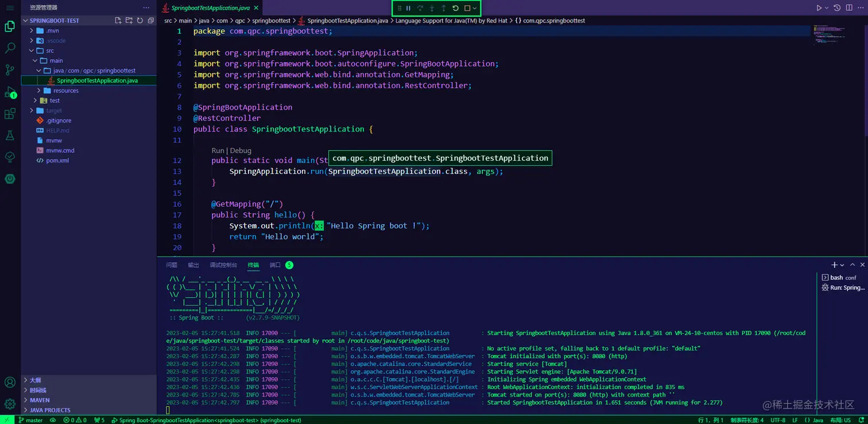The width and height of the screenshot is (868, 424).
Task: Open the Run and Debug view
Action: click(x=10, y=92)
